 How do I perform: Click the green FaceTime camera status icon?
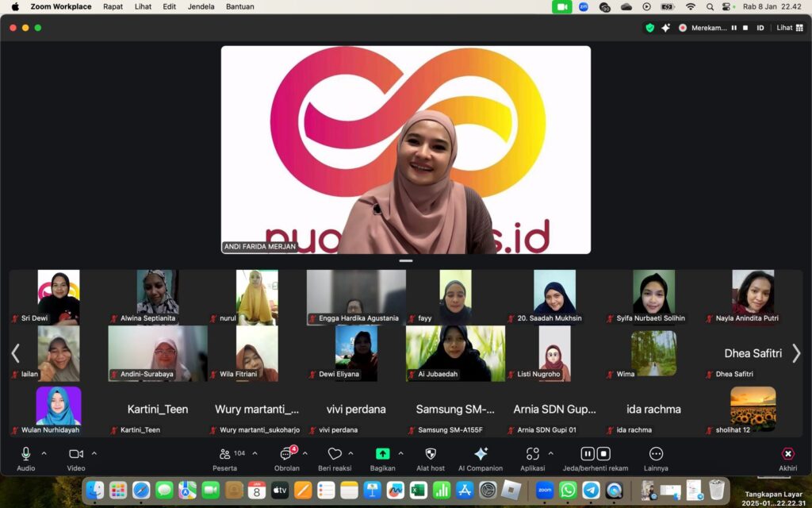tap(562, 6)
